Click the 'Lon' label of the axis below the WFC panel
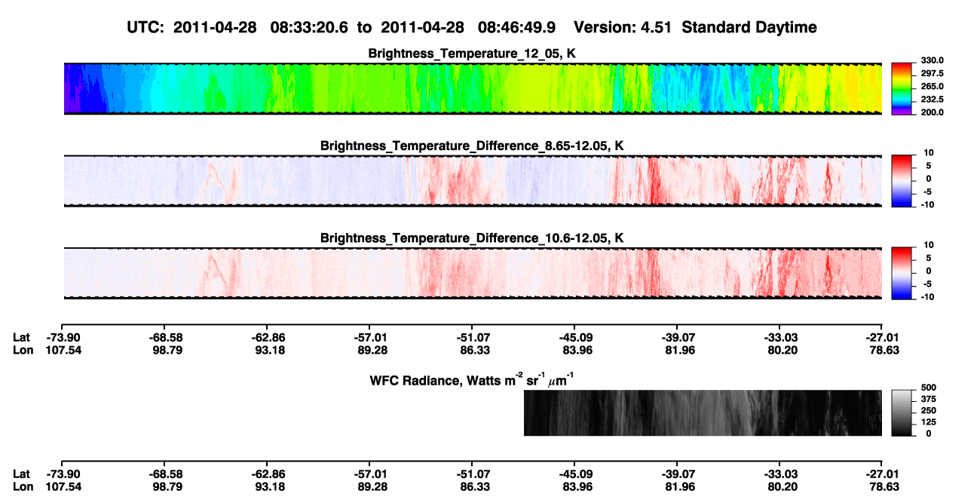 pos(23,487)
